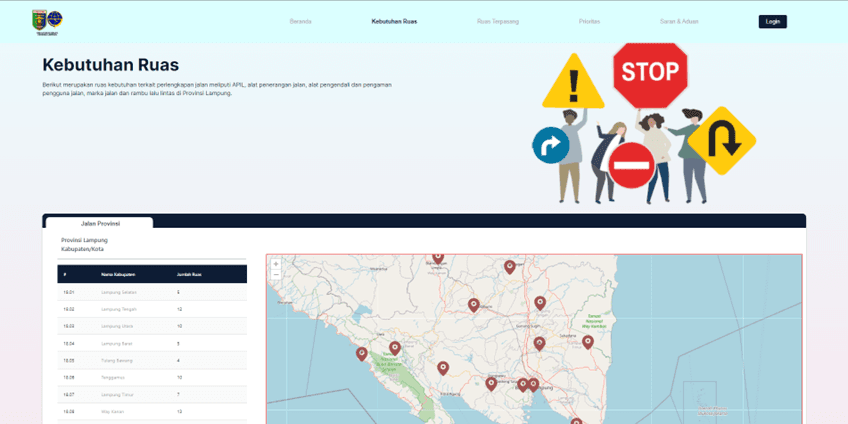Select Tanggamus kabupaten row
Viewport: 848px width, 424px height.
click(152, 377)
